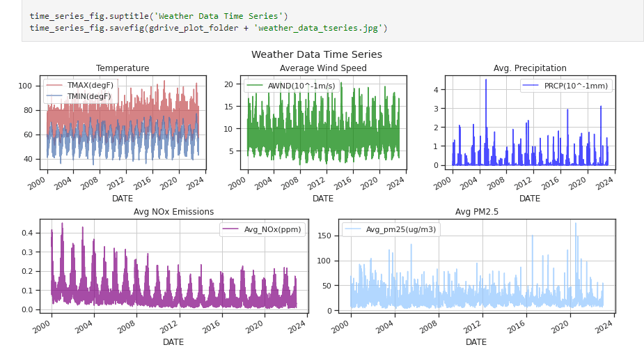
Task: Click the savefig code line in cell
Action: [208, 28]
